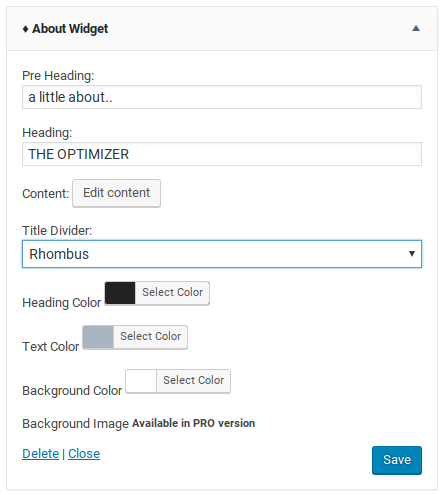443x495 pixels.
Task: Open Select Color for Text Color
Action: pyautogui.click(x=150, y=337)
